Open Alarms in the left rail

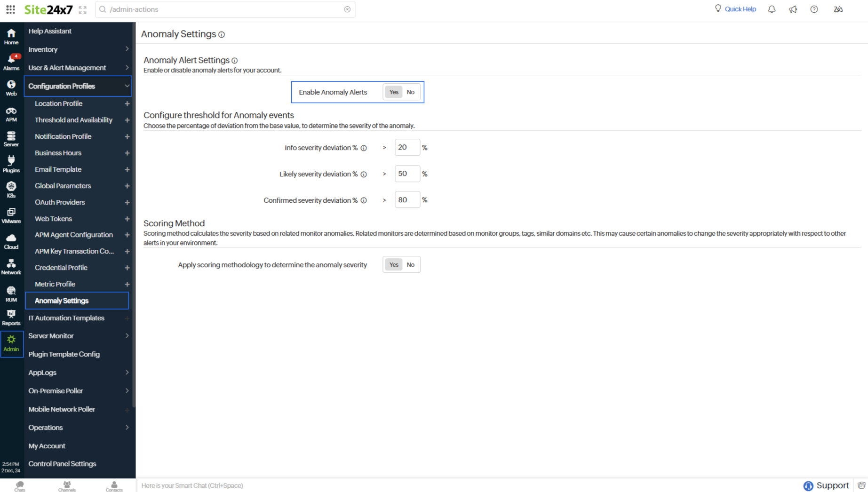[x=11, y=62]
